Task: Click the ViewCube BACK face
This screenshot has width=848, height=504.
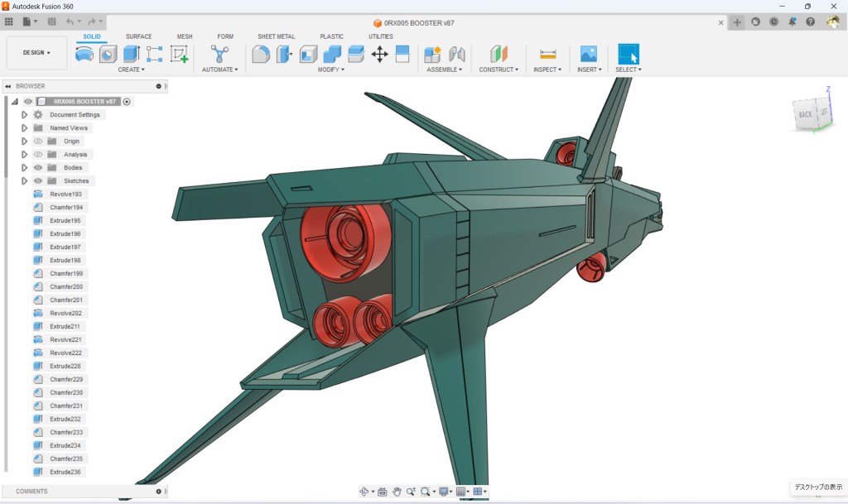Action: pos(805,114)
